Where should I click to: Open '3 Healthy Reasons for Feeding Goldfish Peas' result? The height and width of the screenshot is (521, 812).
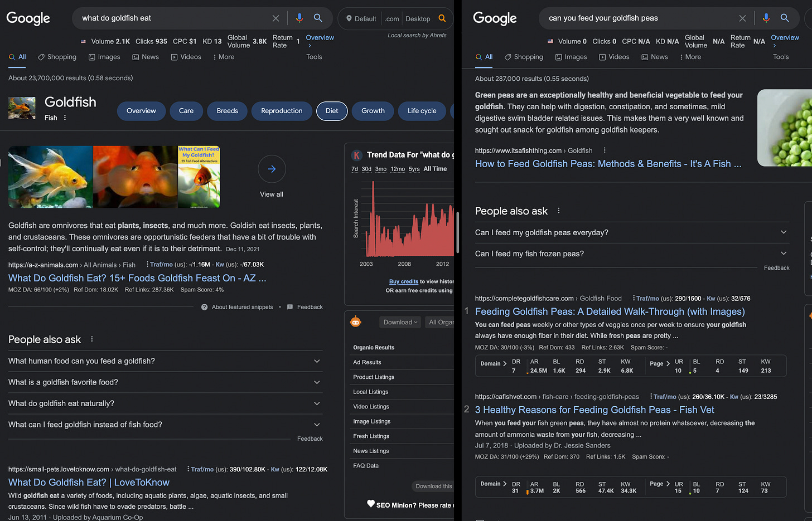tap(594, 410)
